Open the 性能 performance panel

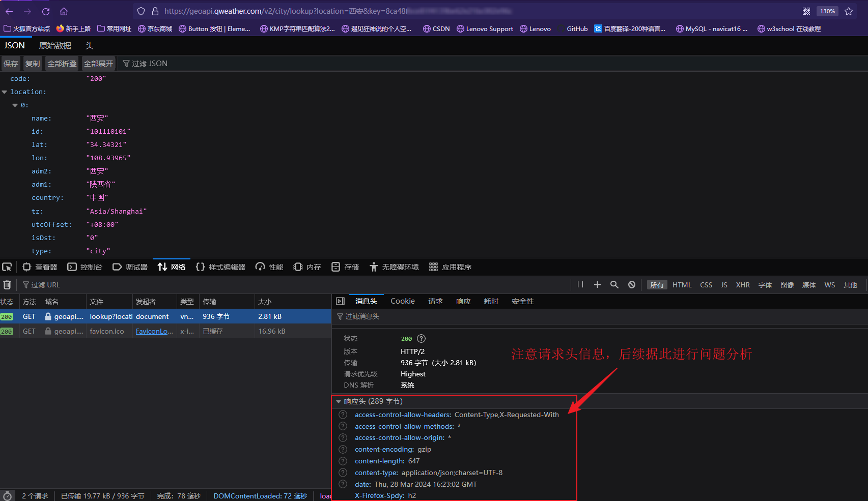pyautogui.click(x=269, y=267)
